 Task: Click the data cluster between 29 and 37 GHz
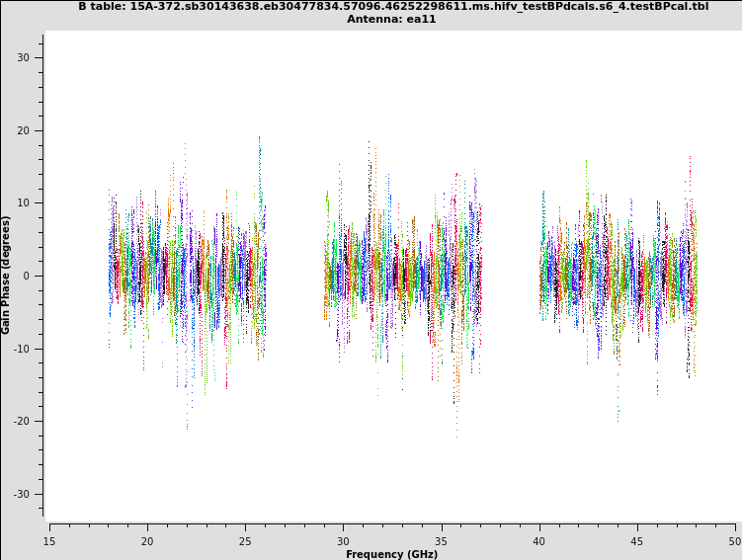402,277
